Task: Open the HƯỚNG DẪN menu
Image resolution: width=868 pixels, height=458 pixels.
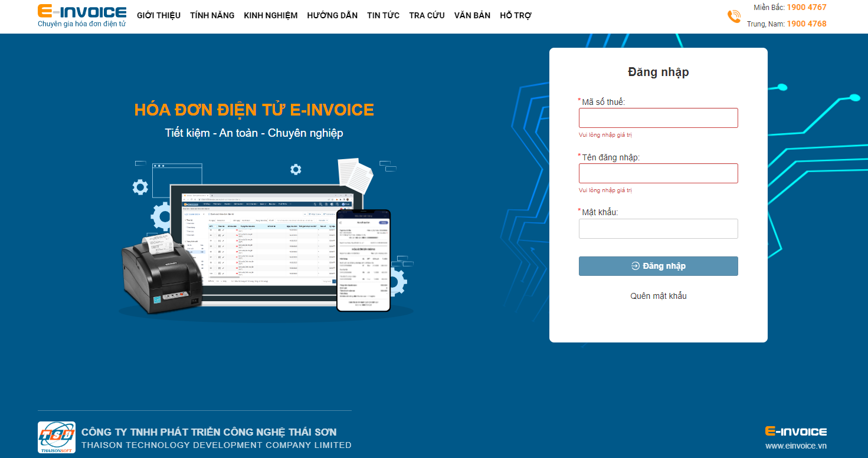Action: click(332, 15)
